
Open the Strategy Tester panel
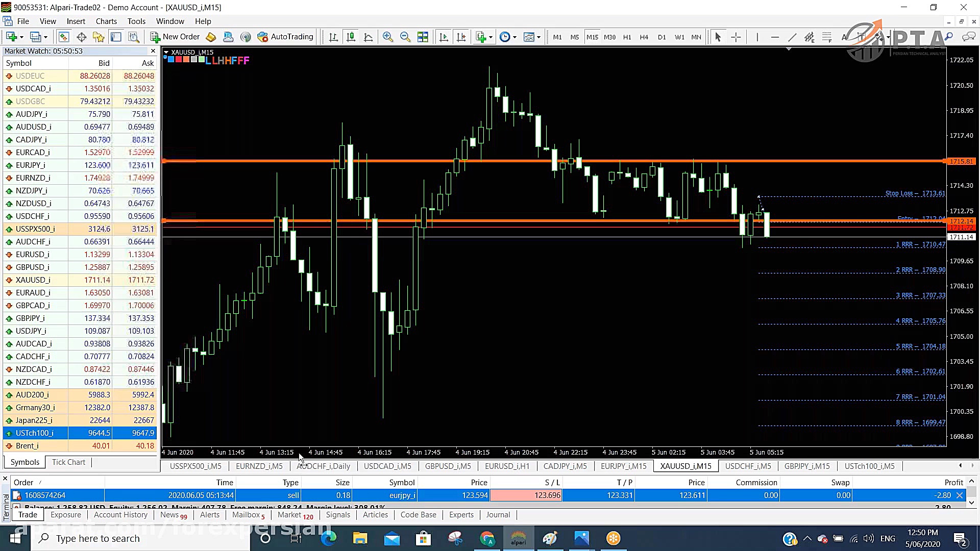click(133, 36)
